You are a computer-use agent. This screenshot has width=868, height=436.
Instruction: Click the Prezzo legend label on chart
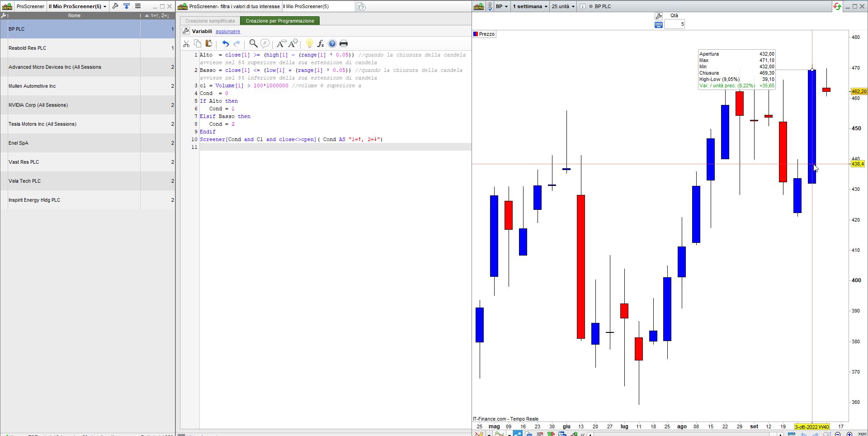point(484,34)
